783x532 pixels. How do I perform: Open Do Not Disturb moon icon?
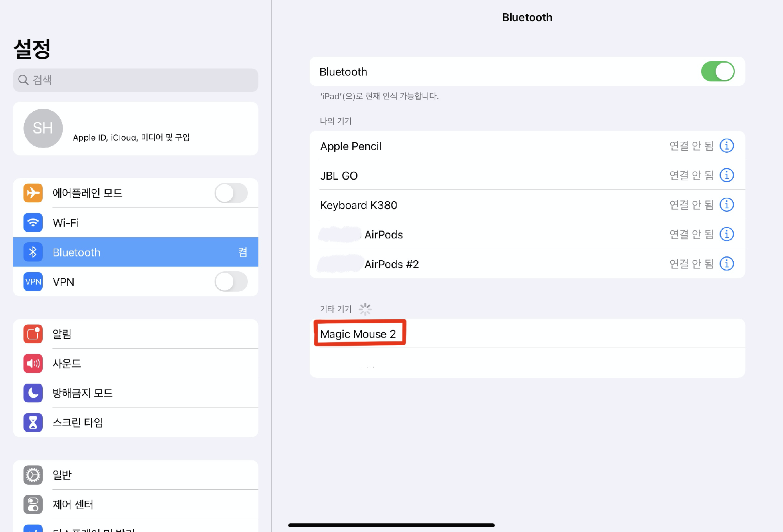33,393
